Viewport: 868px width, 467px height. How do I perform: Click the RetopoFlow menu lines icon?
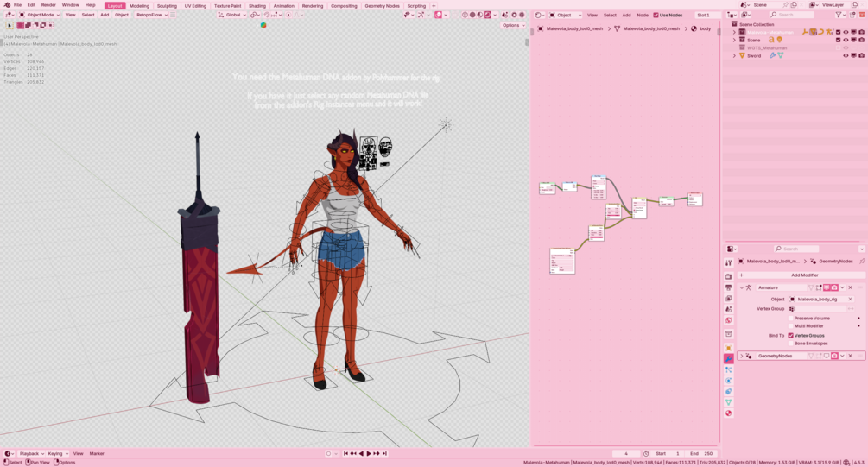(x=174, y=15)
